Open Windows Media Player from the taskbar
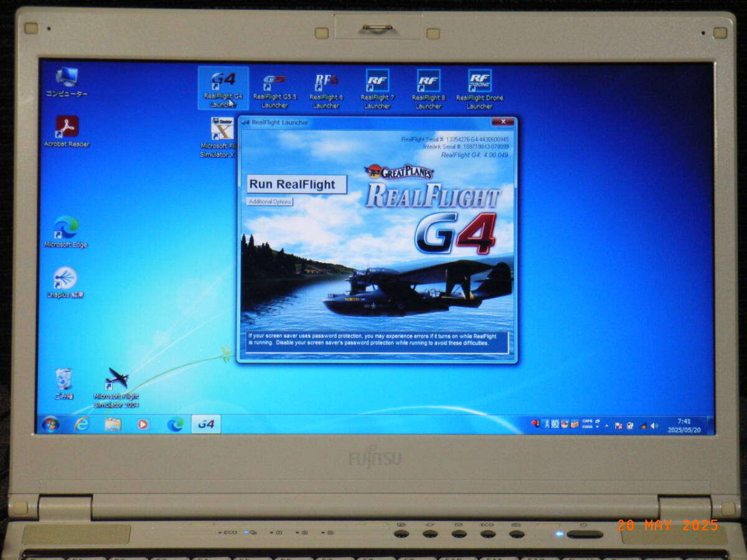Viewport: 747px width, 560px height. (x=143, y=424)
